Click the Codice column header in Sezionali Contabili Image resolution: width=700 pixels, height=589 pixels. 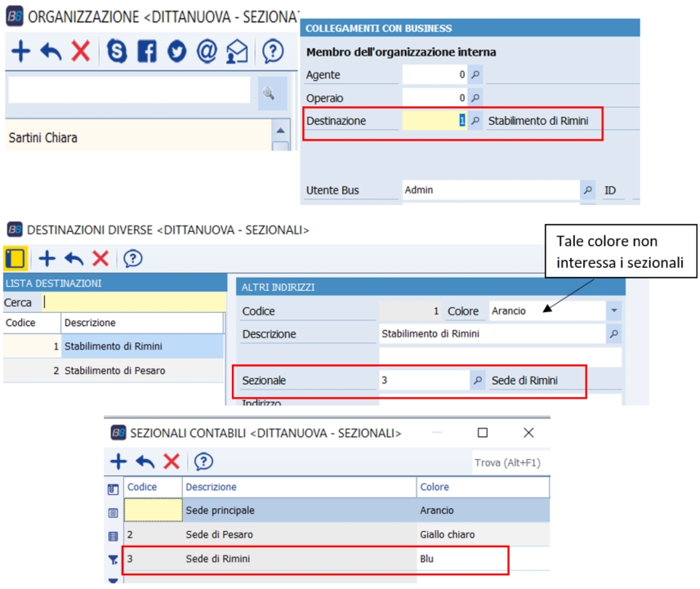pyautogui.click(x=153, y=487)
